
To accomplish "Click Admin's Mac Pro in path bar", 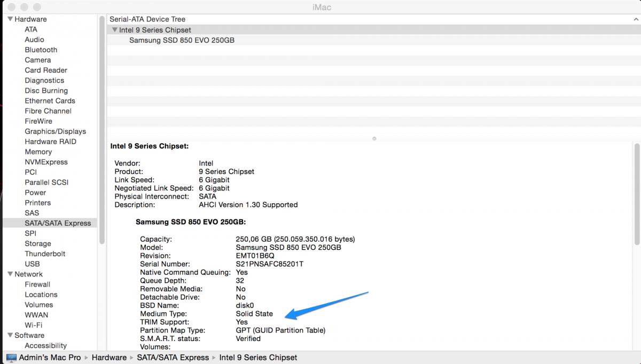I will coord(50,358).
